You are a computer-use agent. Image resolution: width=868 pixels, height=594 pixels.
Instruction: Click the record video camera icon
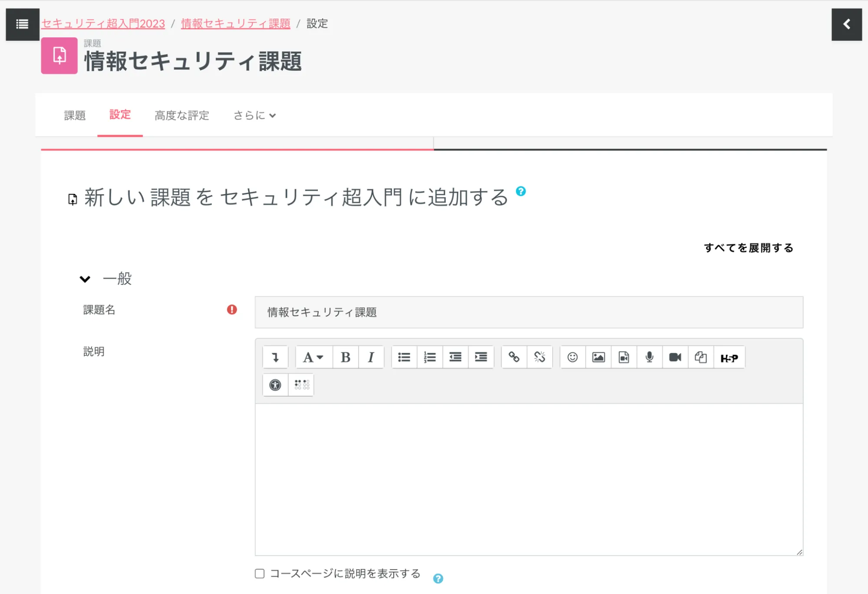point(675,357)
